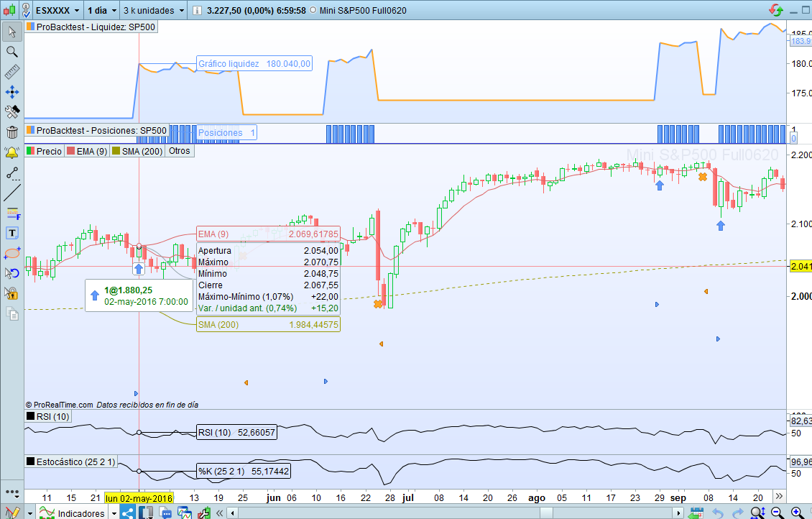Click the EMA (9) legend tab
Image resolution: width=812 pixels, height=519 pixels.
[x=87, y=151]
